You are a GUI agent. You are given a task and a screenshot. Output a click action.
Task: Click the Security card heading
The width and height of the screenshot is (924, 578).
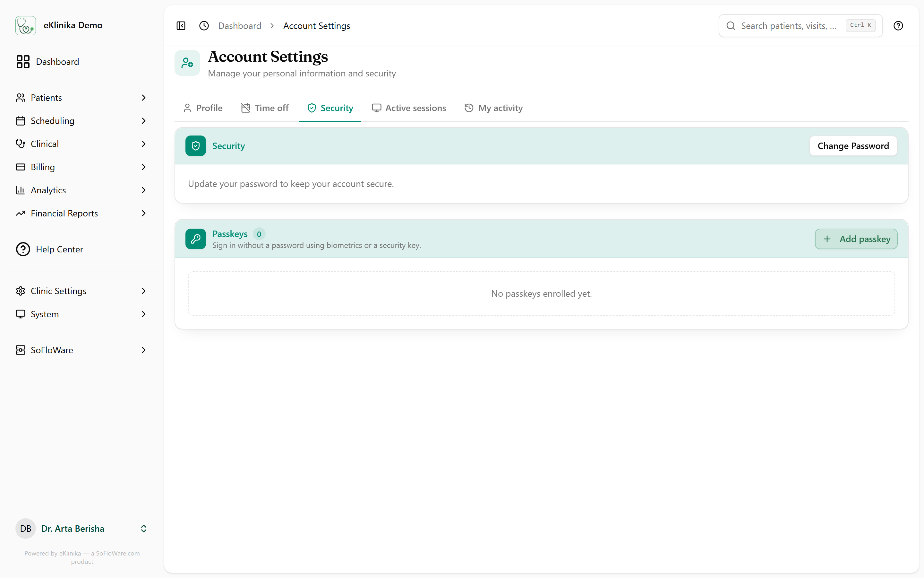[228, 146]
